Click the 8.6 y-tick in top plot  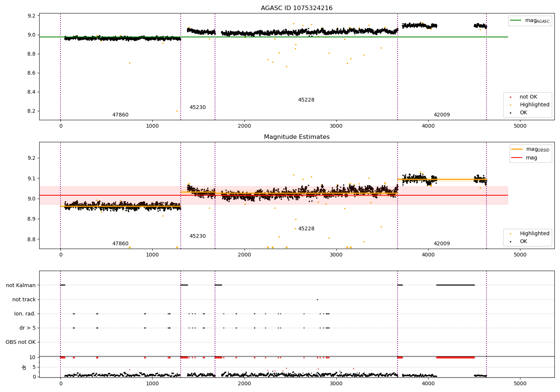(31, 73)
